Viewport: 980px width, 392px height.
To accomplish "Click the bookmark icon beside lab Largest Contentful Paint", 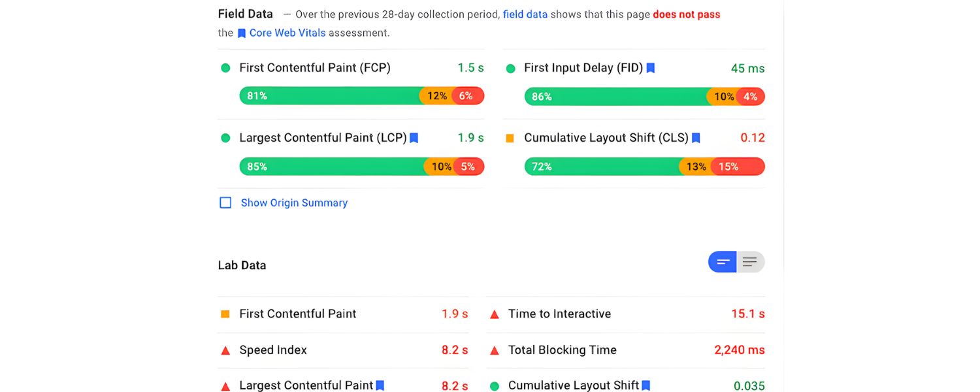I will (380, 385).
